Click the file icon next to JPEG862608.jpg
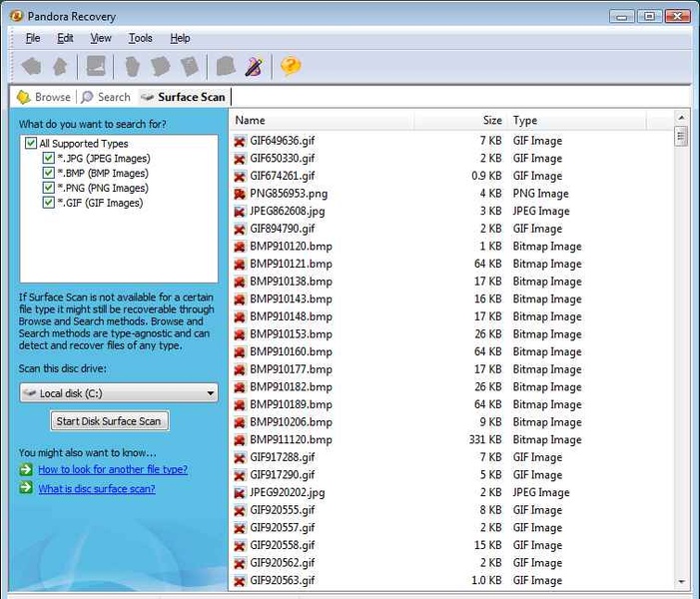 tap(240, 212)
